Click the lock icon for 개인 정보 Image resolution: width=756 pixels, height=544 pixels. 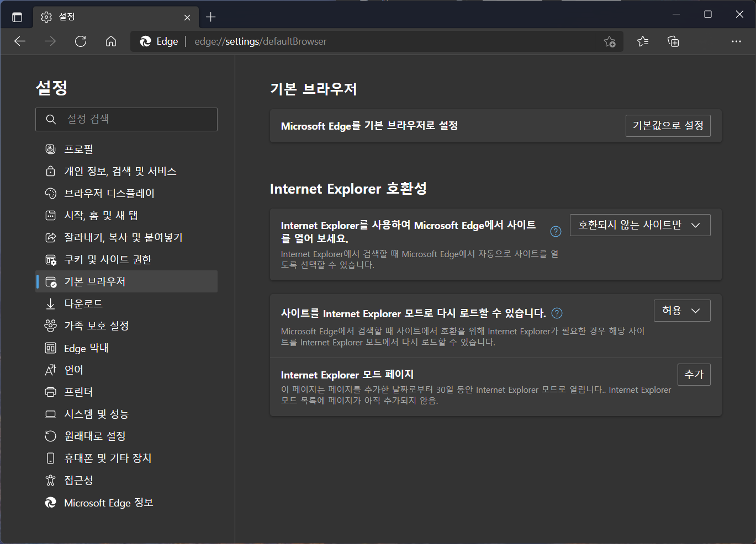[50, 171]
